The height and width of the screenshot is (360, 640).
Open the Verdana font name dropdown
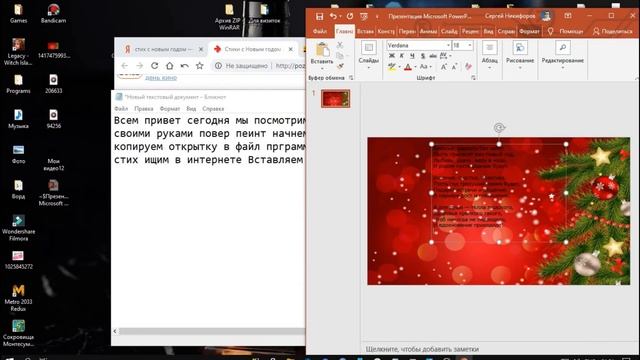pos(448,45)
